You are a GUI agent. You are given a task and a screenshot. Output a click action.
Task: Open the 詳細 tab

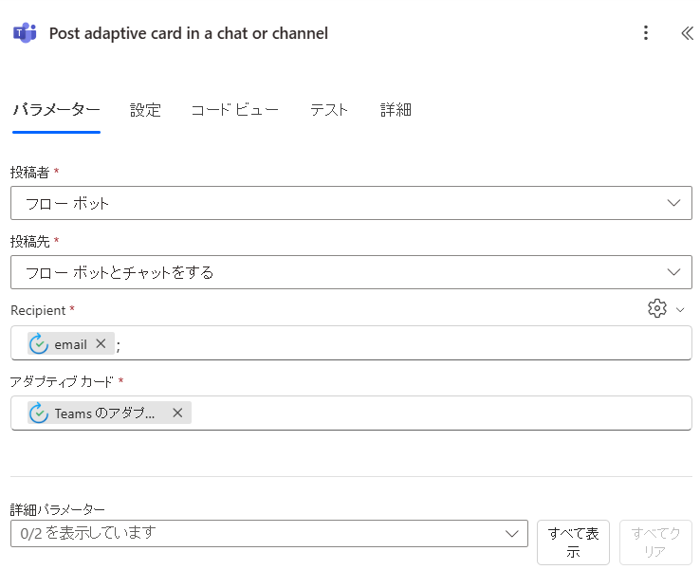pyautogui.click(x=396, y=110)
